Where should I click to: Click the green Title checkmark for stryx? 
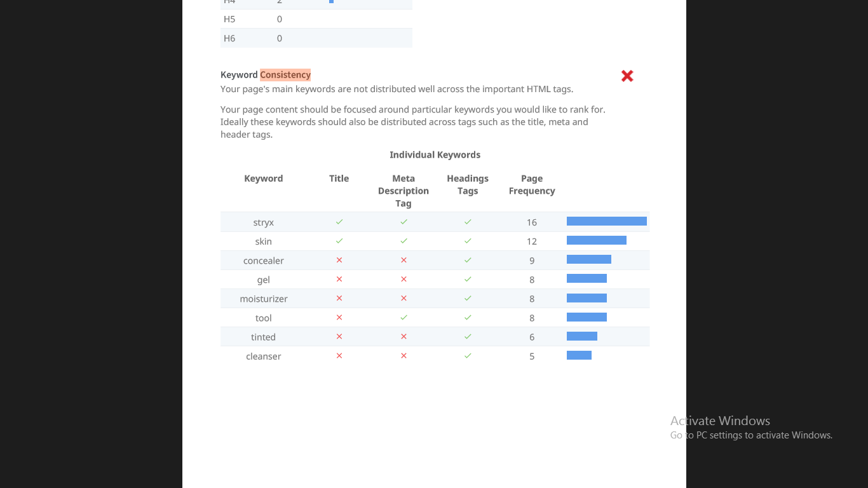coord(339,222)
